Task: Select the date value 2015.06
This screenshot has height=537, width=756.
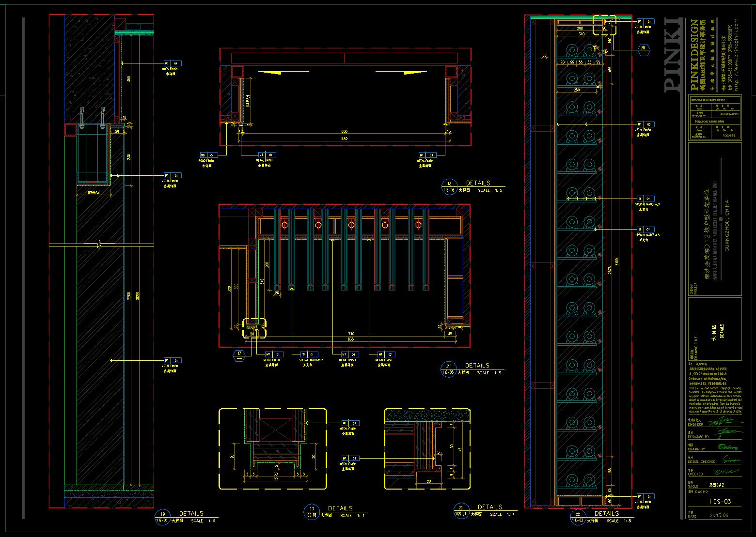Action: pos(719,516)
